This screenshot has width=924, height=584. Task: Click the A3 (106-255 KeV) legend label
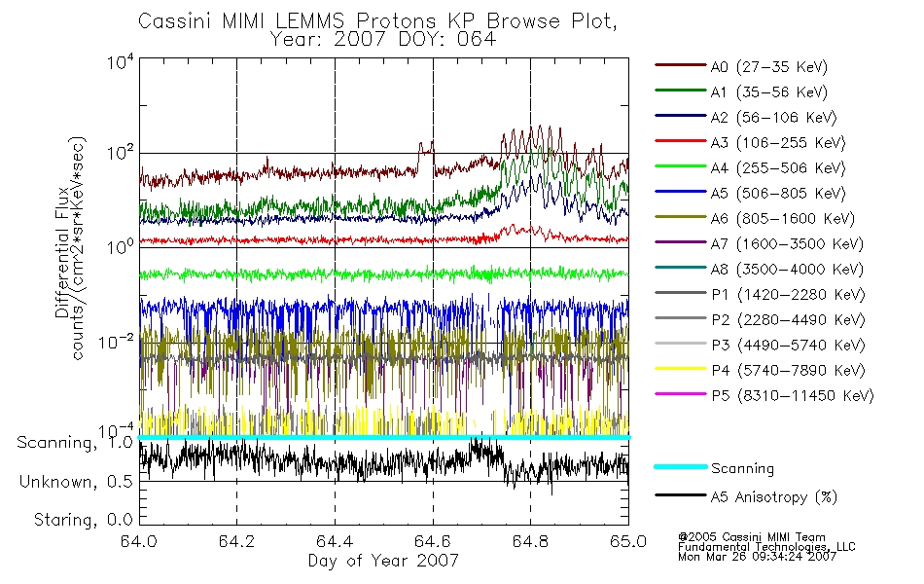tap(778, 143)
